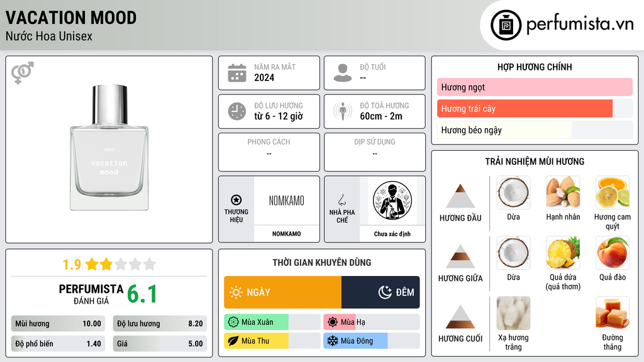Click the snowflake icon beside Mùa Đông
644x362 pixels.
(333, 341)
